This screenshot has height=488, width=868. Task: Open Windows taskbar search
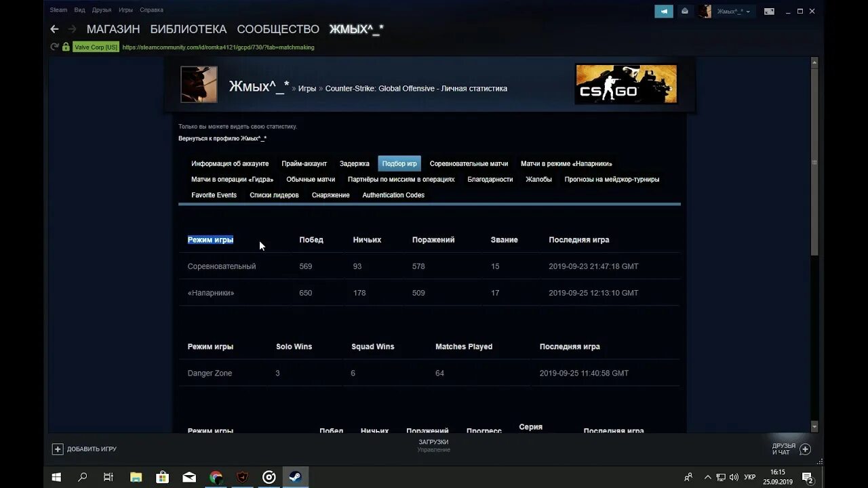pos(83,477)
